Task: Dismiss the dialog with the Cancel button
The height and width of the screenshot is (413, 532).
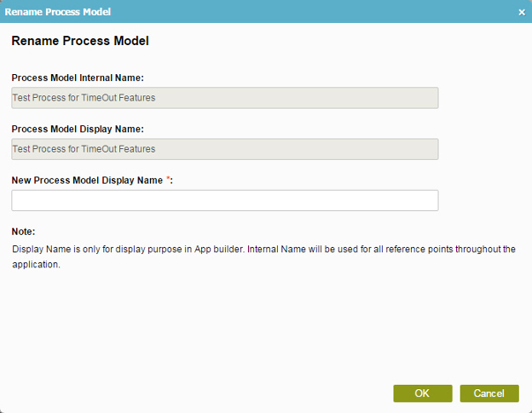Action: 489,393
